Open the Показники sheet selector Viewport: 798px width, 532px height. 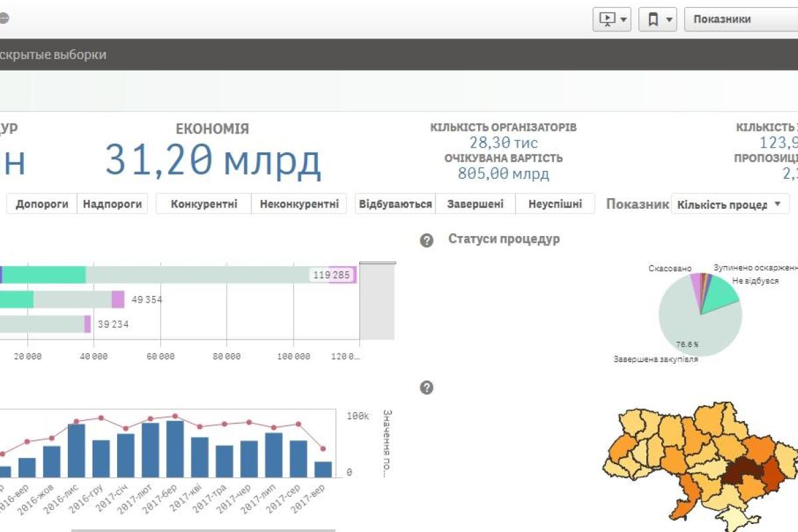(739, 20)
